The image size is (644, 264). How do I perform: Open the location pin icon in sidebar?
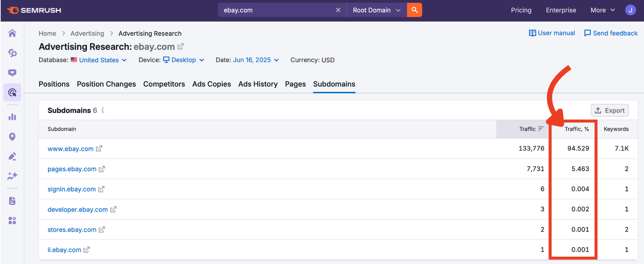(x=12, y=137)
